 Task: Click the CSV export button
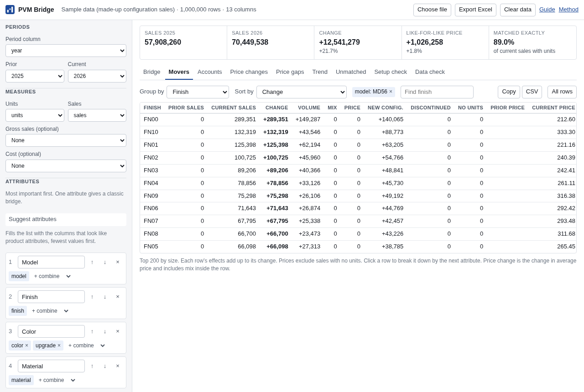pos(532,92)
